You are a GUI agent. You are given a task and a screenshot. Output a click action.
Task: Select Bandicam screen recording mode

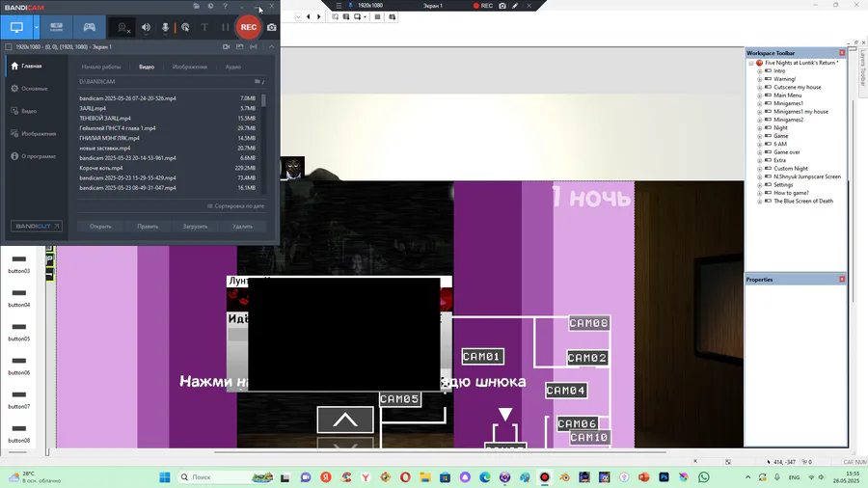point(16,27)
